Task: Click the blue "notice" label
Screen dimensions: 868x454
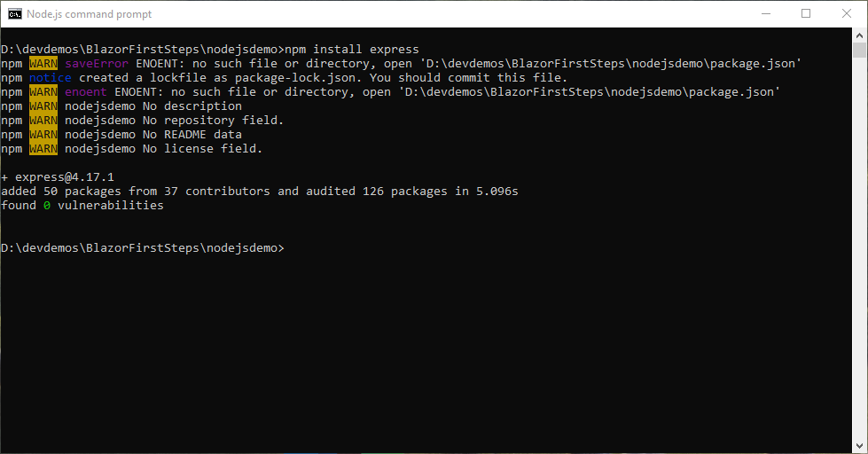Action: [x=51, y=77]
